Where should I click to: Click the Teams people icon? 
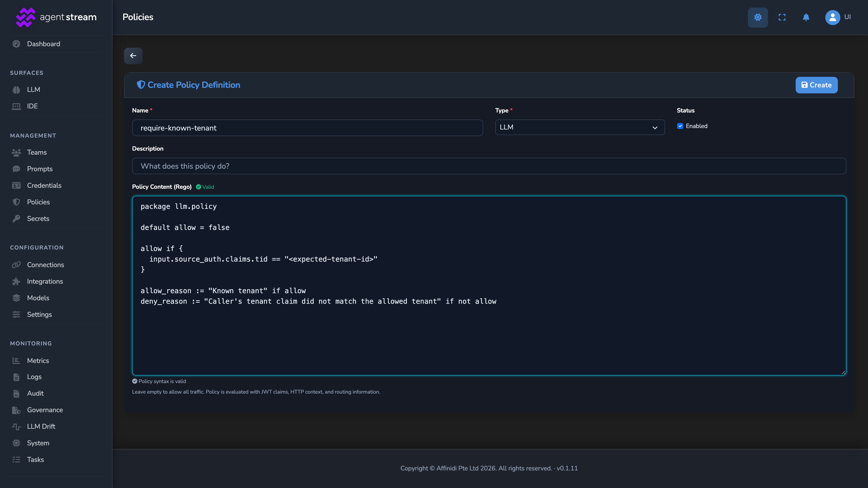click(16, 152)
